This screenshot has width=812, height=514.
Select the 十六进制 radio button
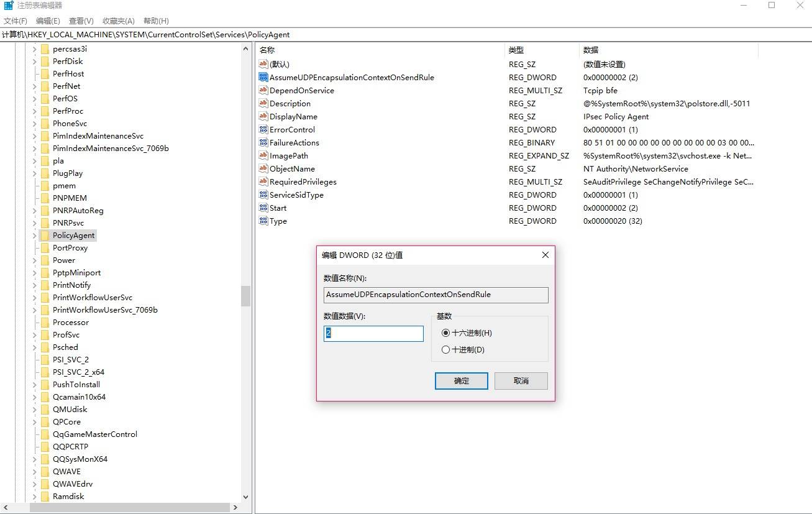[x=445, y=333]
